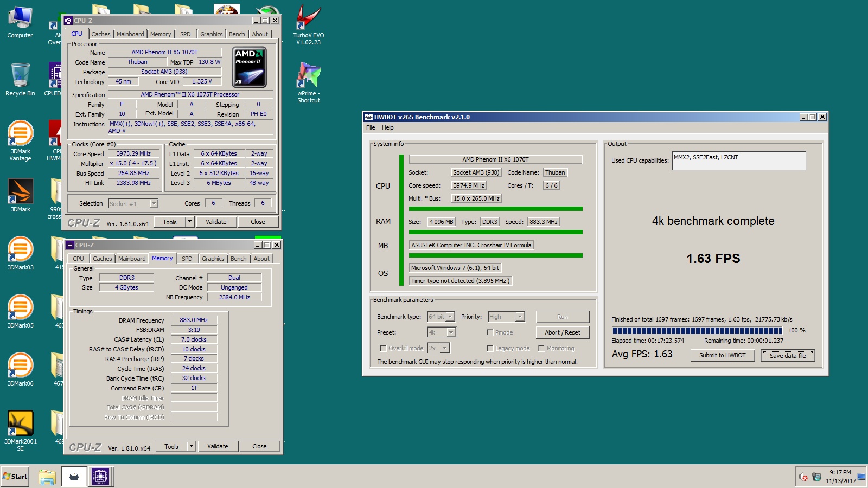868x488 pixels.
Task: Open Bench tab in Memory CPU-Z window
Action: click(x=239, y=259)
